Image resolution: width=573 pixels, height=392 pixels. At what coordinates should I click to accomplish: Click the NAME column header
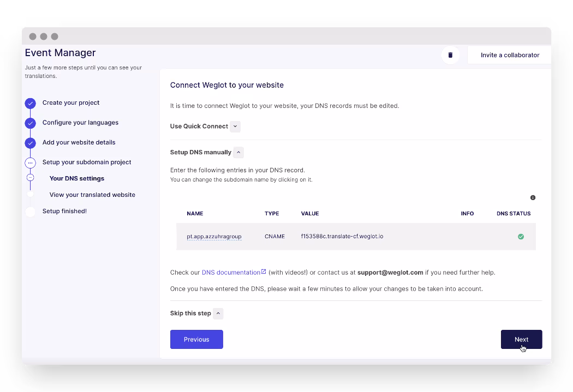(195, 214)
